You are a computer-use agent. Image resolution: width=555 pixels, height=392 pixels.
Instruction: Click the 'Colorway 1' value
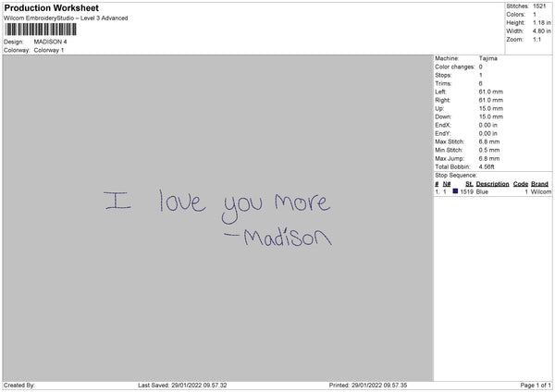[x=49, y=50]
